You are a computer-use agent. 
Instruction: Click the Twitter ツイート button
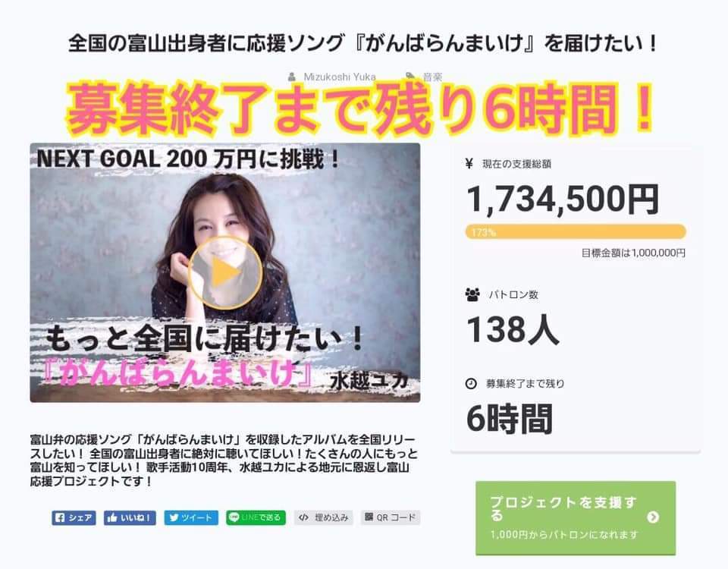coord(191,517)
